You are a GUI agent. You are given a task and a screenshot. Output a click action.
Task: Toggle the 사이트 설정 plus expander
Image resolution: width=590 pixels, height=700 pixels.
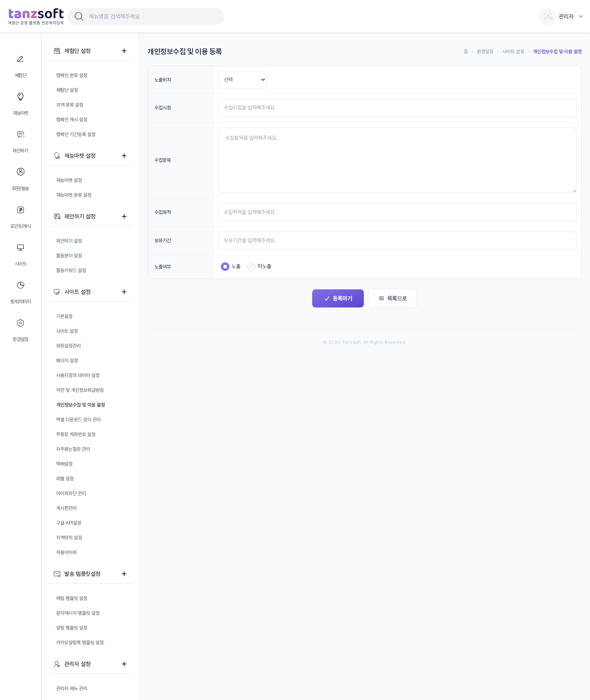coord(124,292)
